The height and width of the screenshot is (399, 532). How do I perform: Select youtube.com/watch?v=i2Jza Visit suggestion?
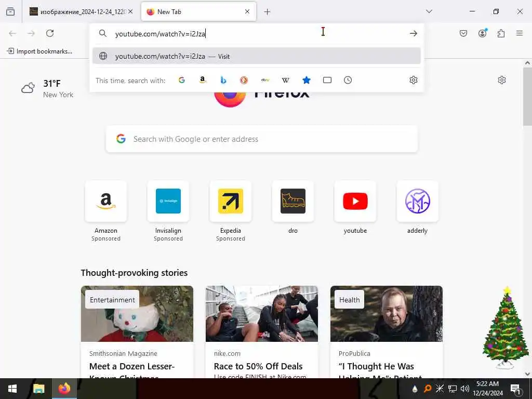pyautogui.click(x=257, y=56)
